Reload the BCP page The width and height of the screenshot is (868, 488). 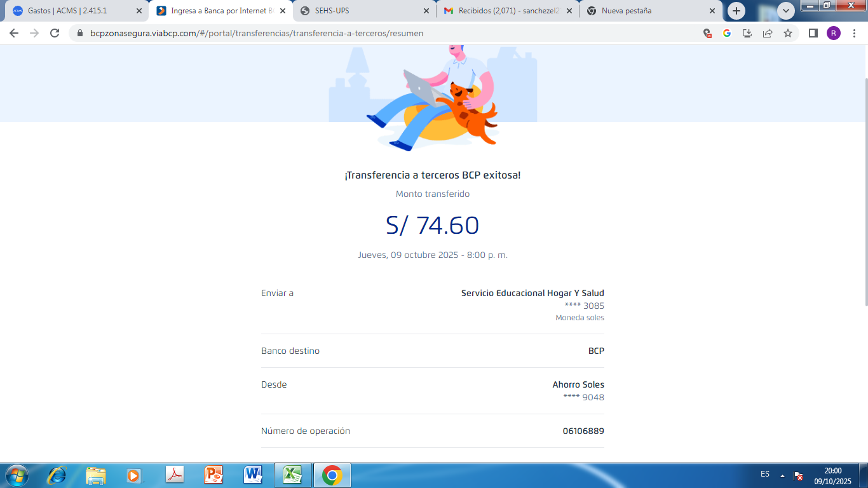click(55, 33)
